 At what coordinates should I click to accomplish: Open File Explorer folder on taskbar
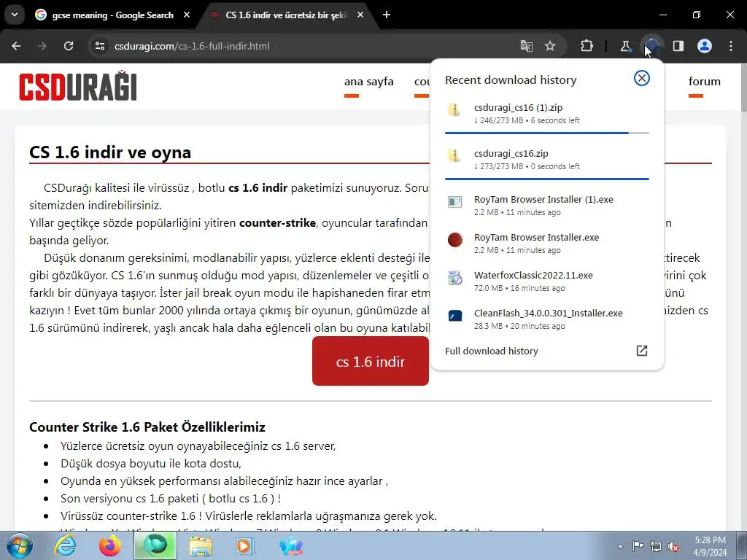click(201, 545)
